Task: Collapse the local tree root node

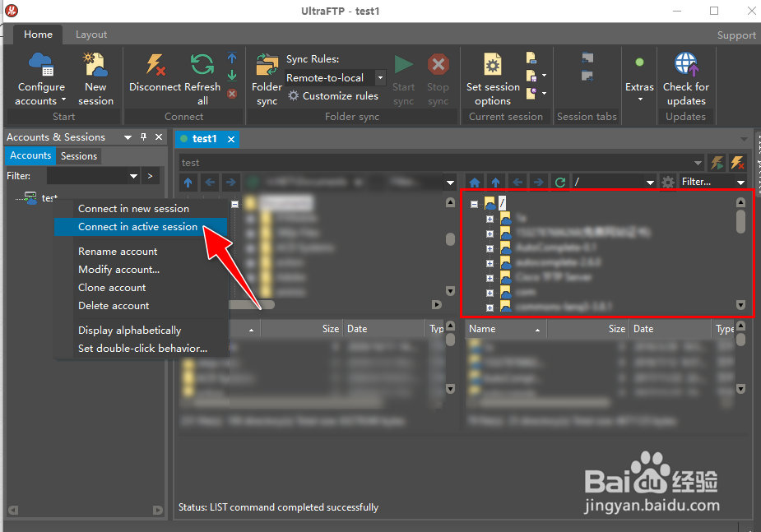Action: click(x=235, y=204)
